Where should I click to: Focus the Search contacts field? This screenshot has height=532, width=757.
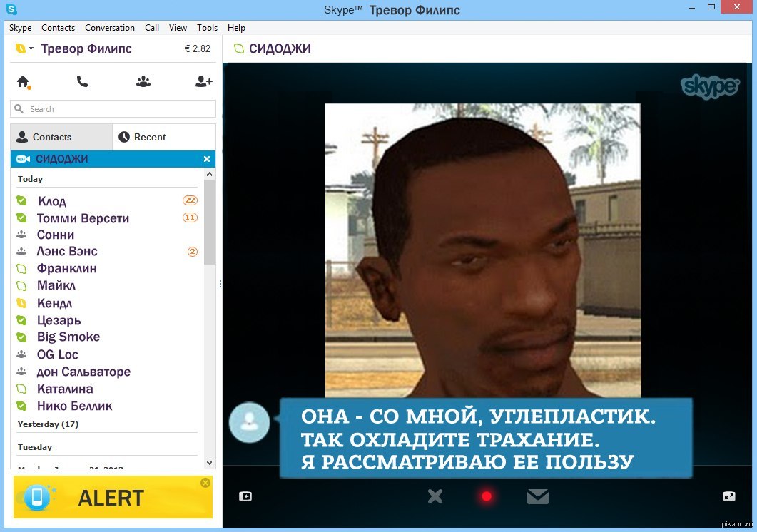coord(113,109)
